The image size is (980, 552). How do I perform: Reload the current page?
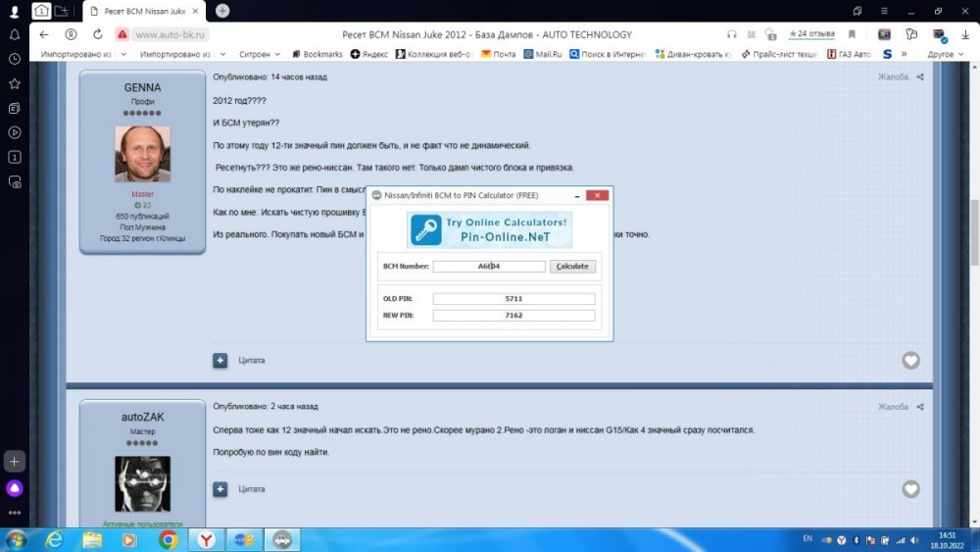click(97, 34)
